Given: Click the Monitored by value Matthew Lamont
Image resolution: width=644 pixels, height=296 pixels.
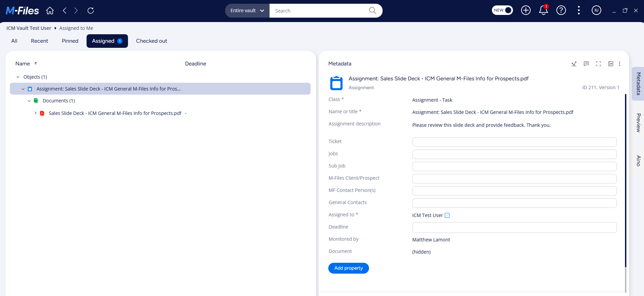Looking at the screenshot, I should (431, 240).
